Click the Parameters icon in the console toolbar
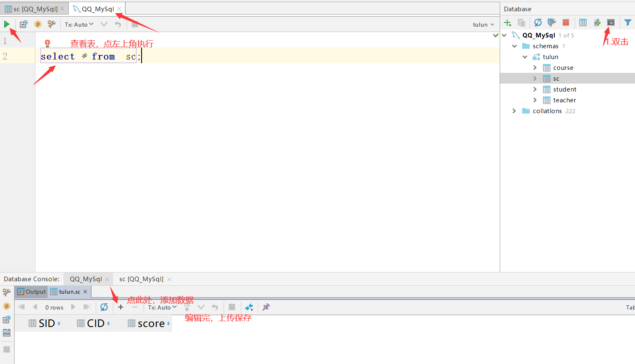Viewport: 635px width, 364px height. (x=38, y=24)
